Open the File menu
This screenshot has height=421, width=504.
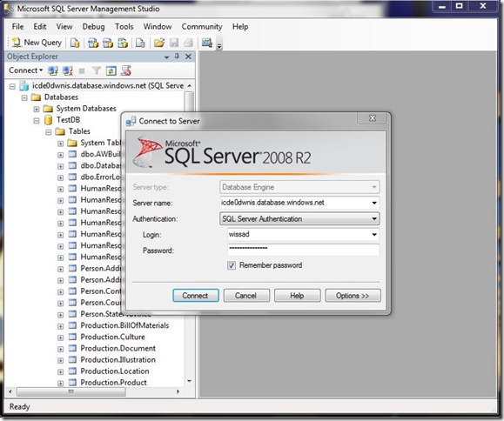[x=17, y=27]
